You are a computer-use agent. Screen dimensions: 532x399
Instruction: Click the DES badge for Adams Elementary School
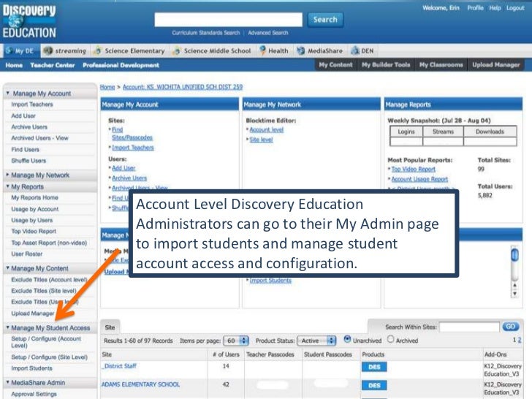[374, 385]
